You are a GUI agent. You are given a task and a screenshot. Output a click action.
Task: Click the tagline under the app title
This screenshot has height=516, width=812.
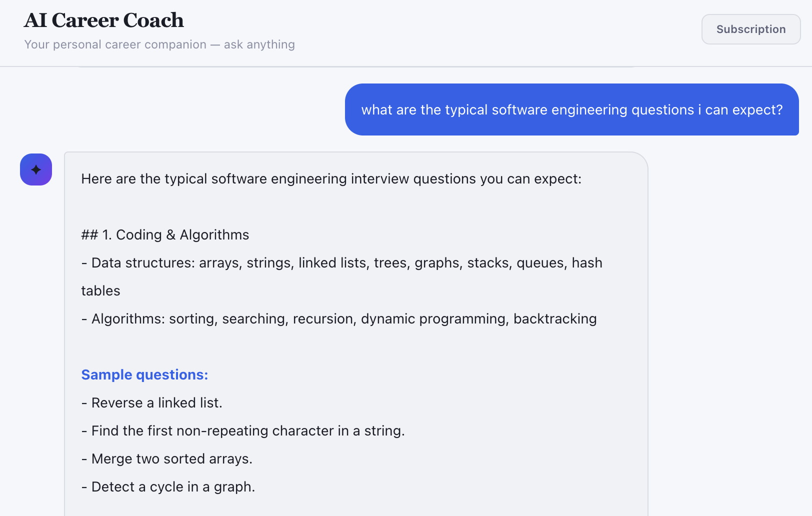click(159, 44)
